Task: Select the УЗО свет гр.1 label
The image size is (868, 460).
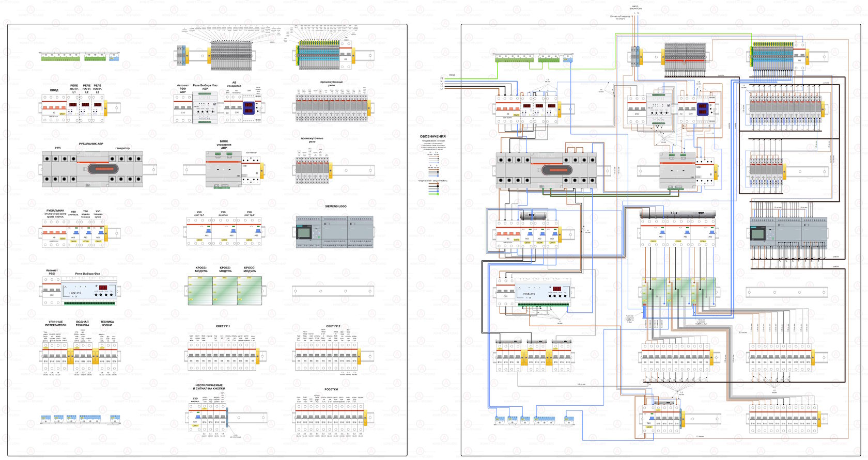Action: (199, 213)
